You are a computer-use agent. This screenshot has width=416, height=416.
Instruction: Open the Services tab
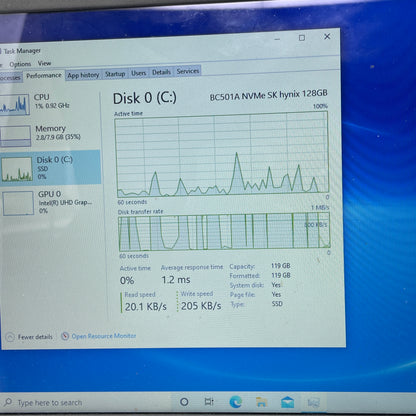click(188, 71)
